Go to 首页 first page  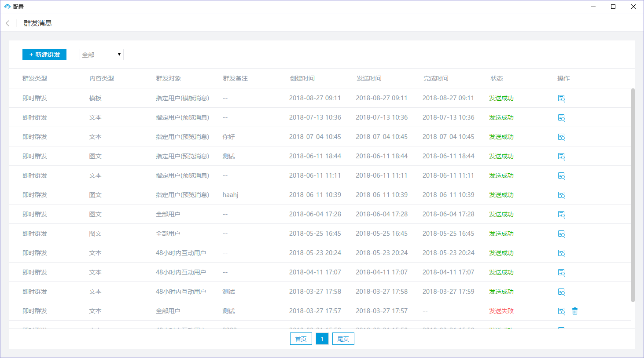tap(301, 339)
